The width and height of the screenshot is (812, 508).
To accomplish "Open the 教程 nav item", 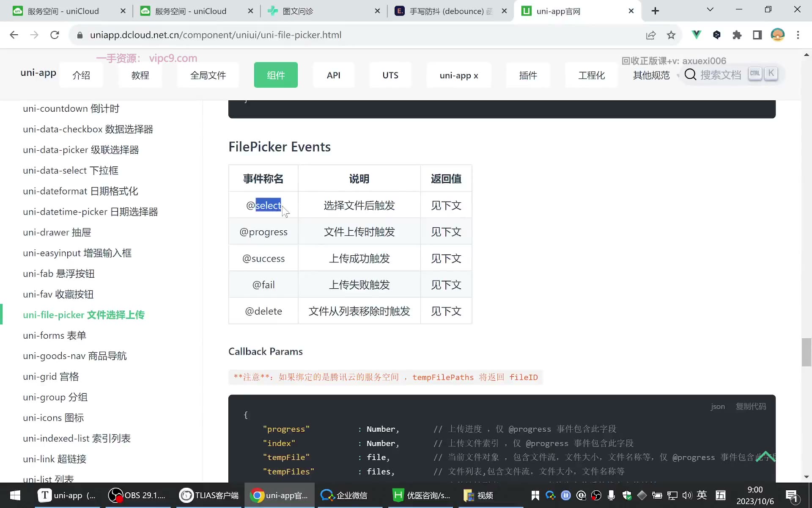I will (x=140, y=75).
